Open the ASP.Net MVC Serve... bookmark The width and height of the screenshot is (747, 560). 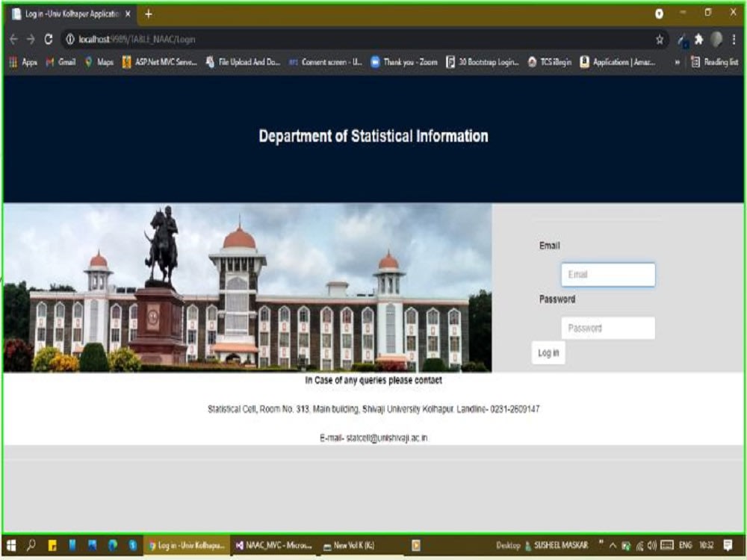160,62
